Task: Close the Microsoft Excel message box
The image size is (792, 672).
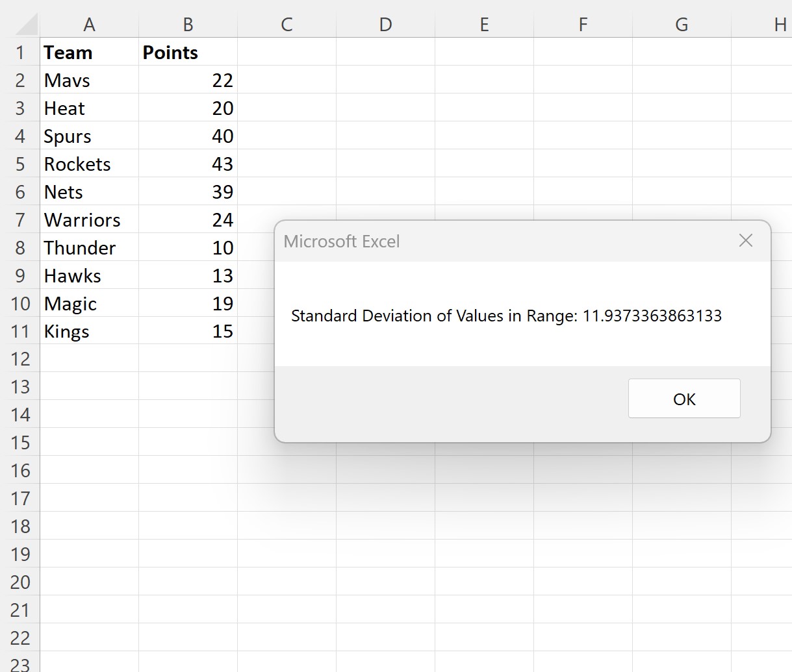Action: tap(746, 241)
